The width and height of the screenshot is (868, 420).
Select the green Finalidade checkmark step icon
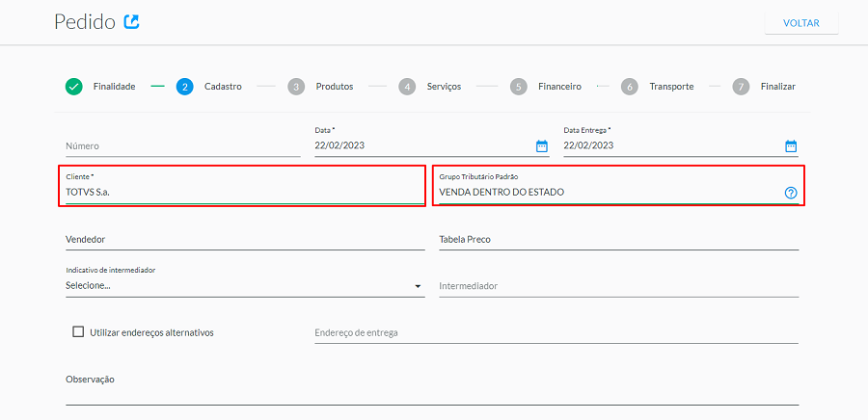tap(73, 87)
